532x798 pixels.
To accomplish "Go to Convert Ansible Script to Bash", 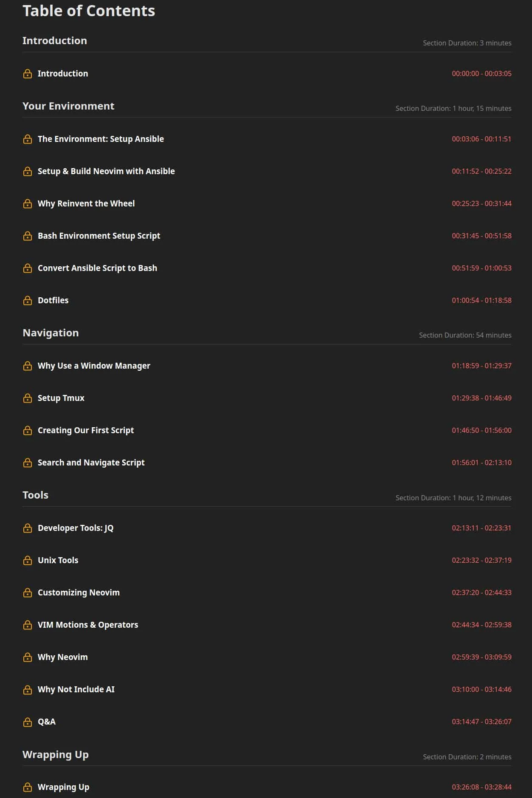I will 97,268.
